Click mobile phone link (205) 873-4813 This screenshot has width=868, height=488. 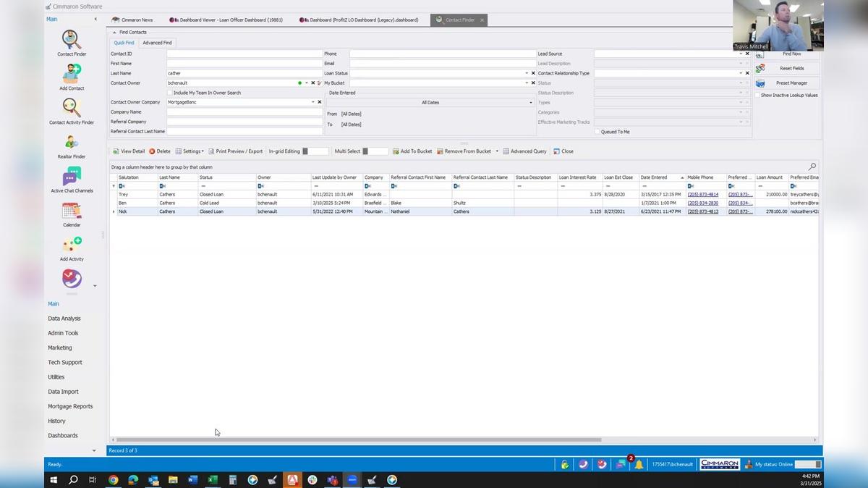[x=702, y=211]
